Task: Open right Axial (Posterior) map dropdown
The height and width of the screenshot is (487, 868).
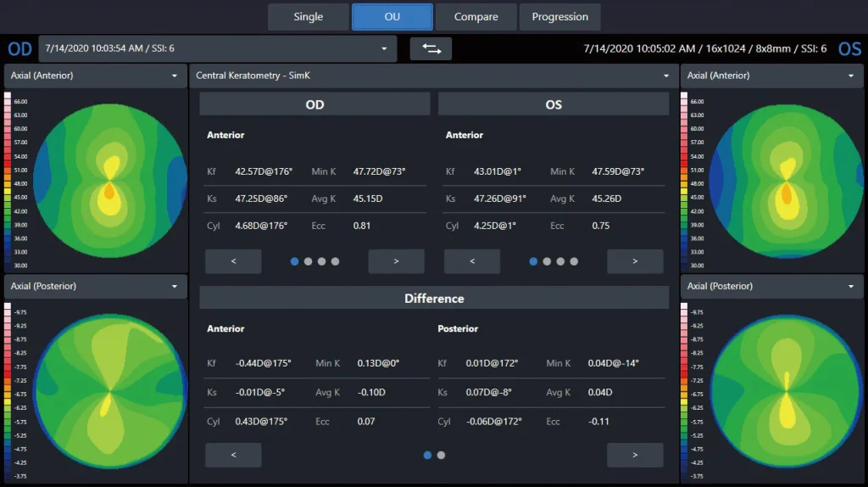Action: pyautogui.click(x=772, y=287)
